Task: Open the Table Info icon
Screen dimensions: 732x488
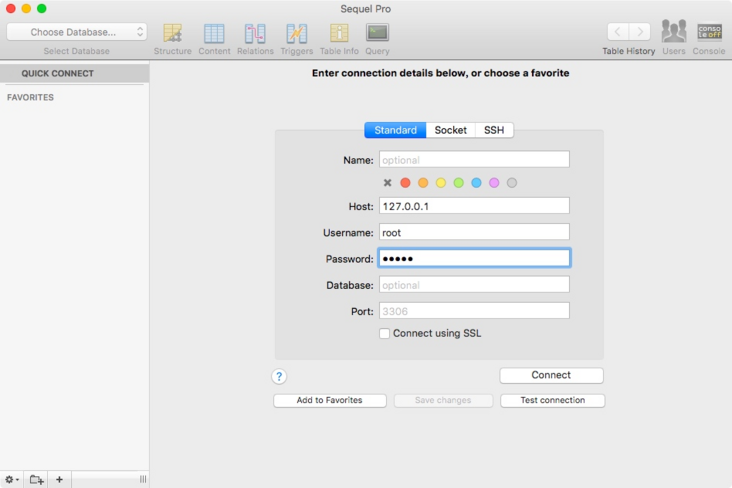Action: coord(339,34)
